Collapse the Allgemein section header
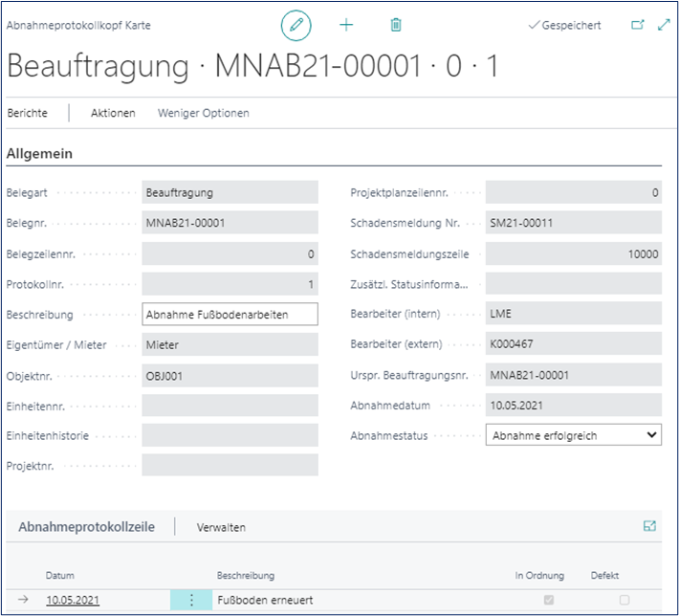This screenshot has width=679, height=616. click(x=40, y=153)
